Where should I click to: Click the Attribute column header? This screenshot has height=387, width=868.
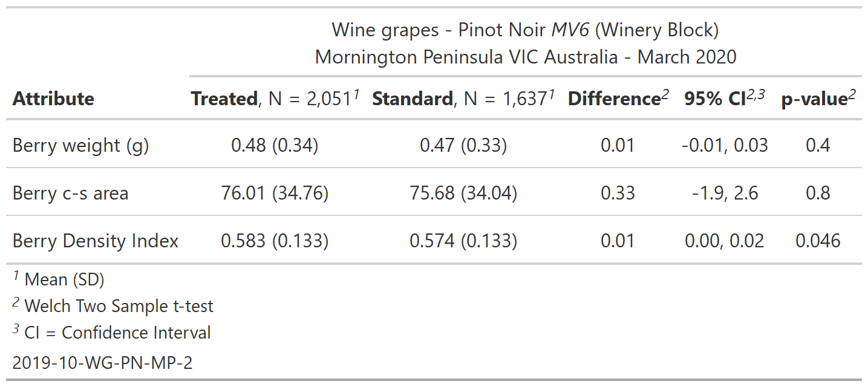click(x=53, y=99)
